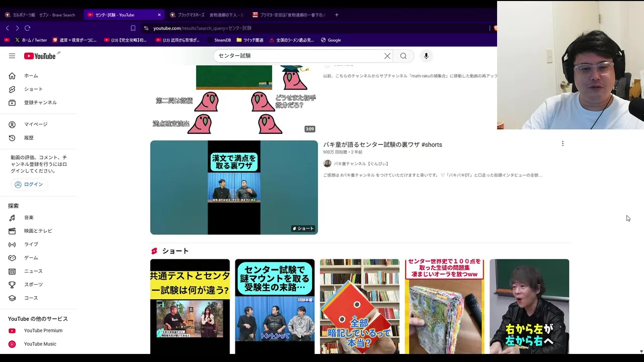Close the センター試験 YouTube tab

[x=159, y=15]
